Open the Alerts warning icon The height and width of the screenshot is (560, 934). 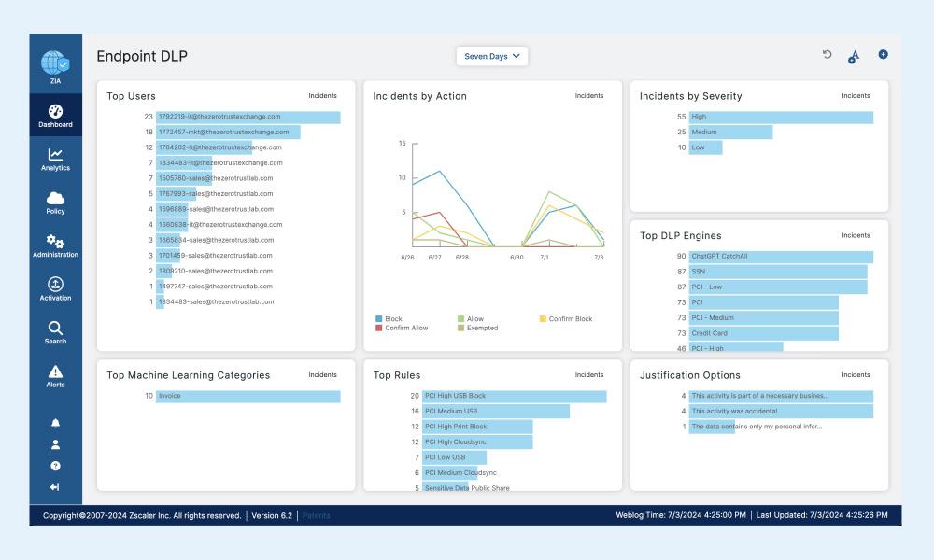click(55, 375)
